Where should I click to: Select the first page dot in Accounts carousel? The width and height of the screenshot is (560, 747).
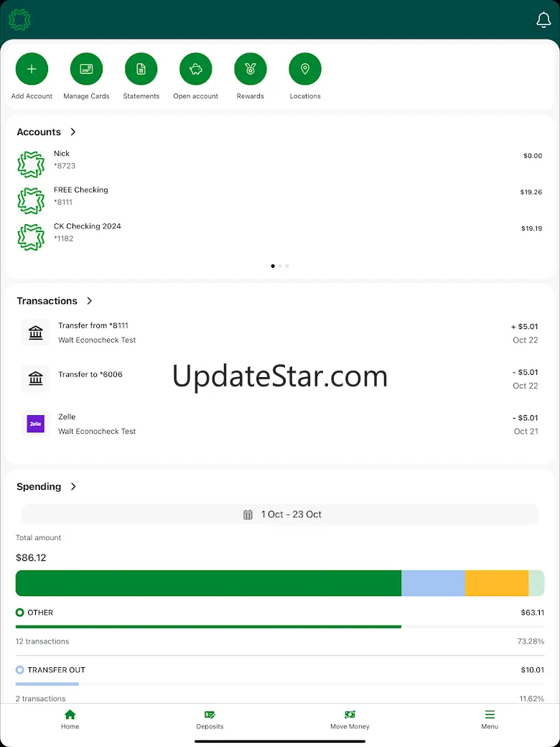pyautogui.click(x=273, y=266)
